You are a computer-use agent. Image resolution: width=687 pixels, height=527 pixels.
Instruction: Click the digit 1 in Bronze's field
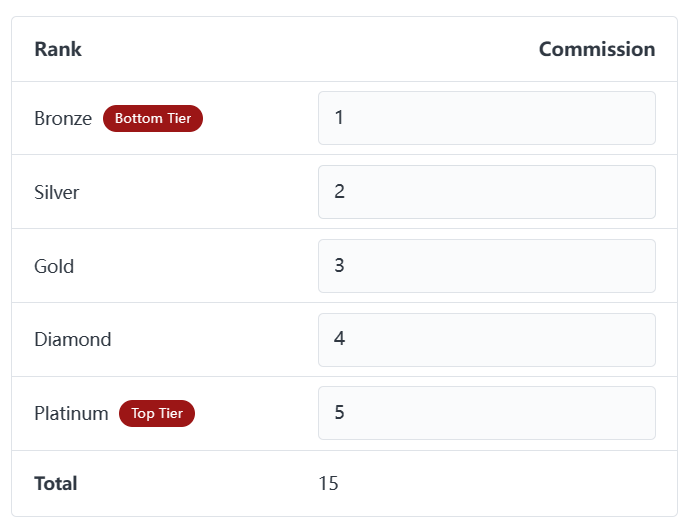click(340, 118)
